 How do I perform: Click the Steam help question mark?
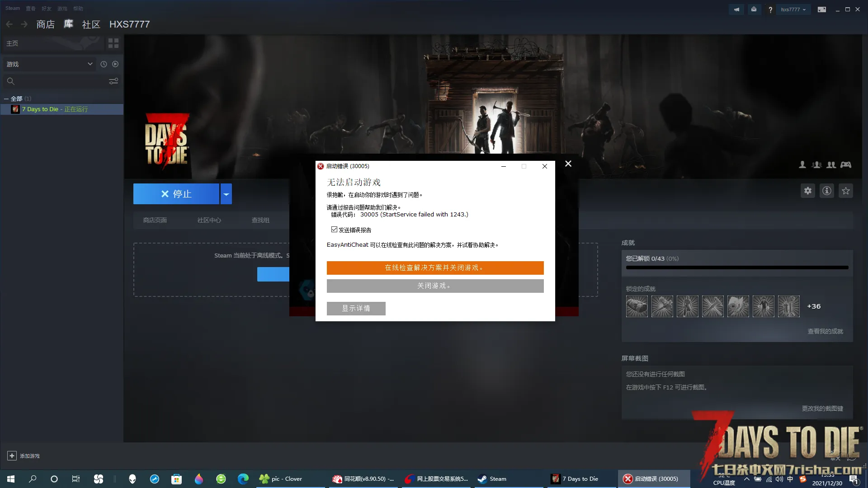click(770, 9)
